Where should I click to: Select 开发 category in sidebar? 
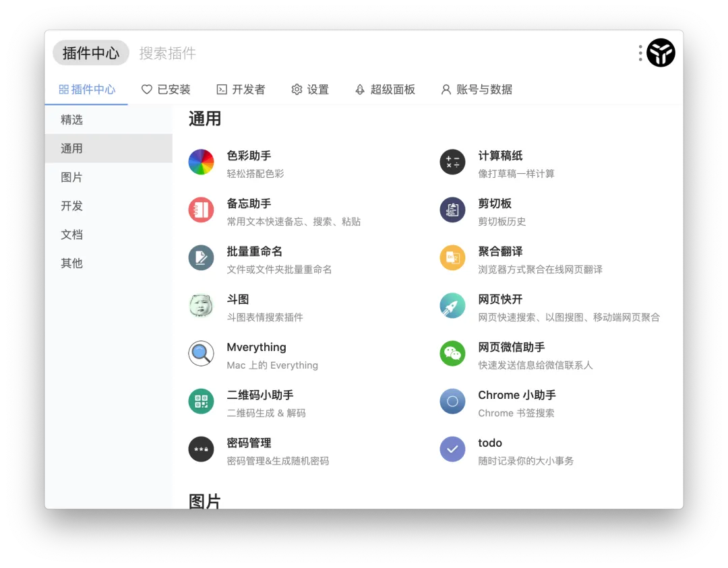point(109,206)
